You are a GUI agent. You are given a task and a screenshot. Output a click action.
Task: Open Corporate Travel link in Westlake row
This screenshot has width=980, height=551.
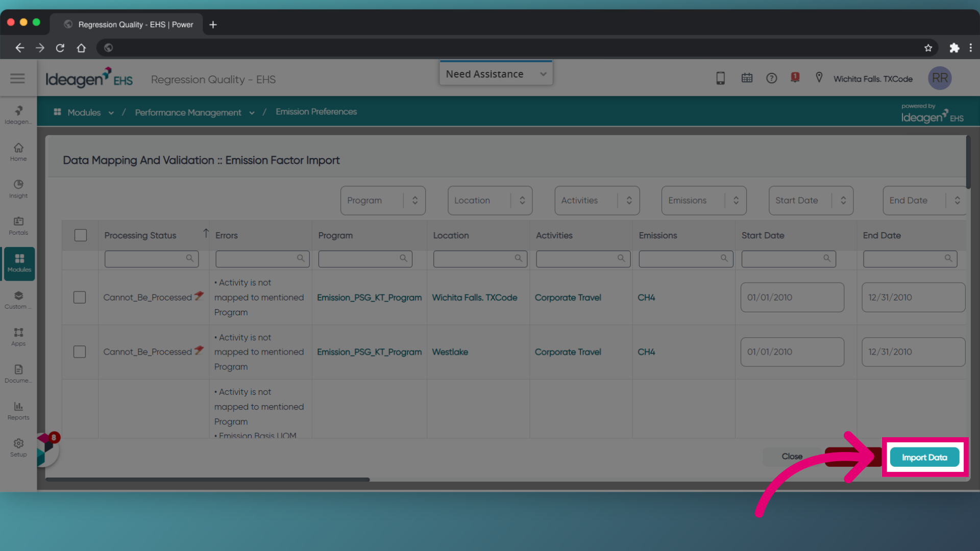[568, 352]
